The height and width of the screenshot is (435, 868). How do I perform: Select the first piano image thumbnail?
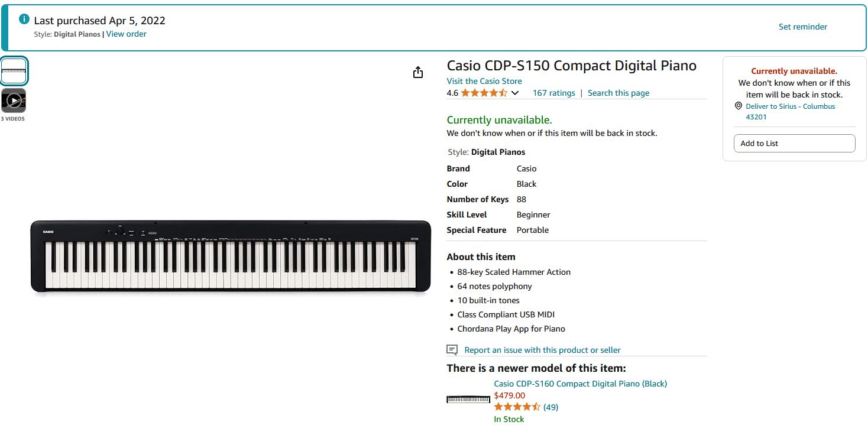[14, 71]
